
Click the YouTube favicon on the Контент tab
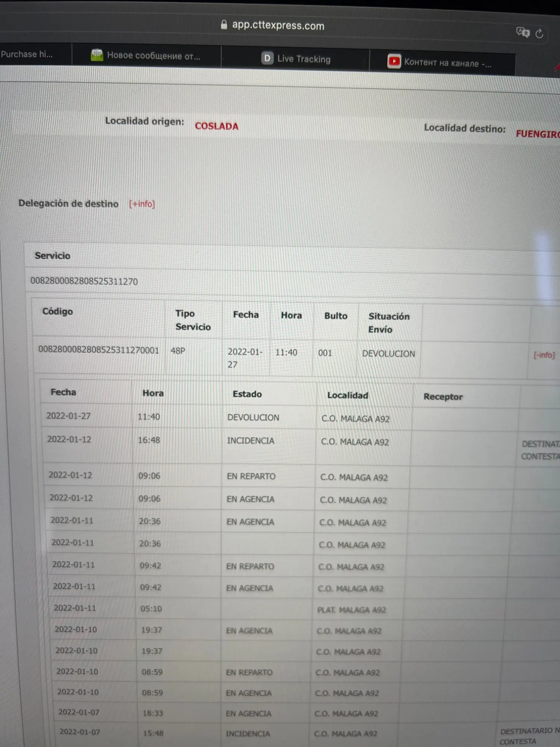(x=394, y=61)
